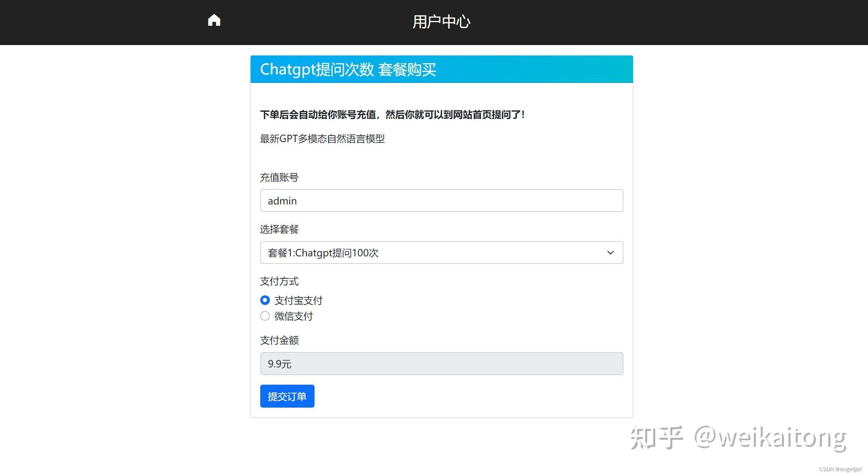This screenshot has height=476, width=868.
Task: Click the 9.9元 payment amount field
Action: tap(441, 363)
